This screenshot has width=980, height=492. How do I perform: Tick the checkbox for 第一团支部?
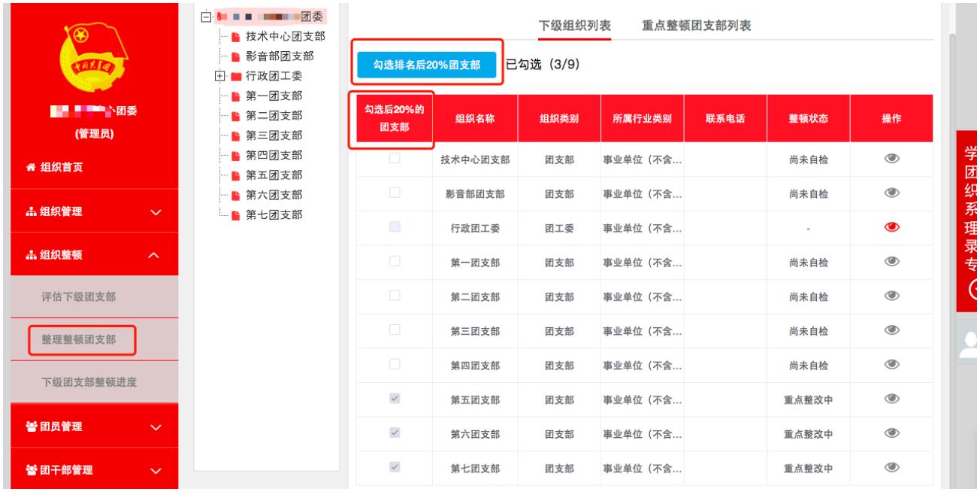click(x=395, y=262)
